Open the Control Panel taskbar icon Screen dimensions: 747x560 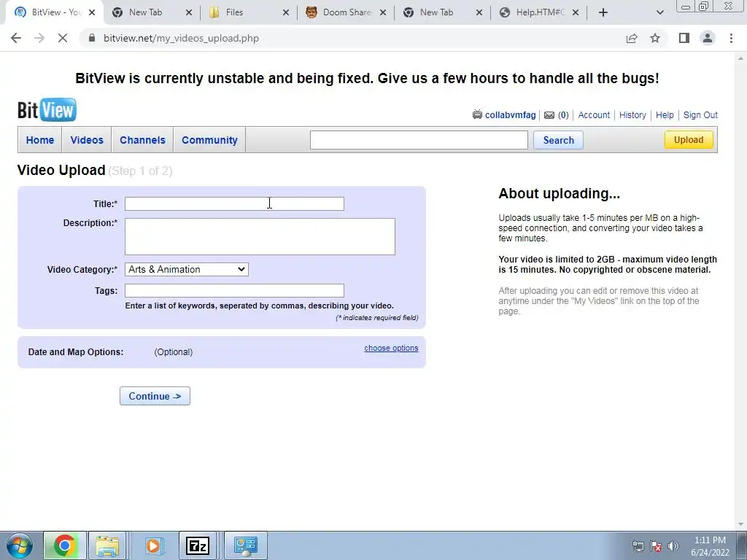[245, 545]
